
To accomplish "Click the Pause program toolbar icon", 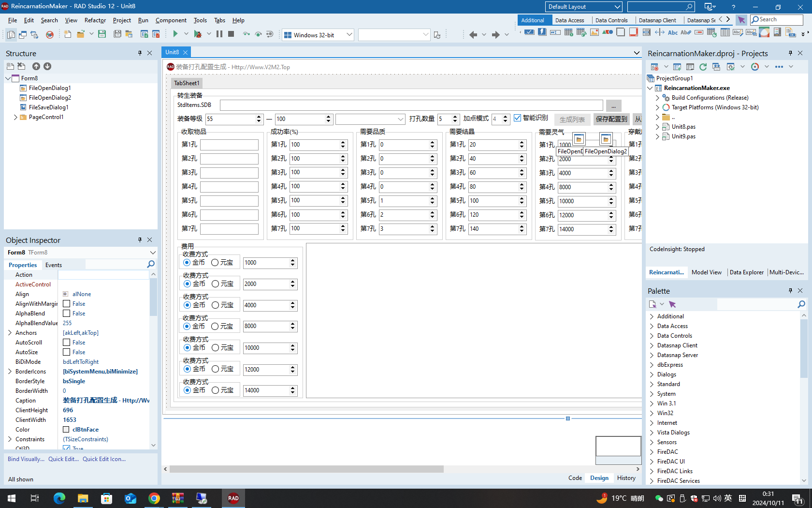I will 219,34.
